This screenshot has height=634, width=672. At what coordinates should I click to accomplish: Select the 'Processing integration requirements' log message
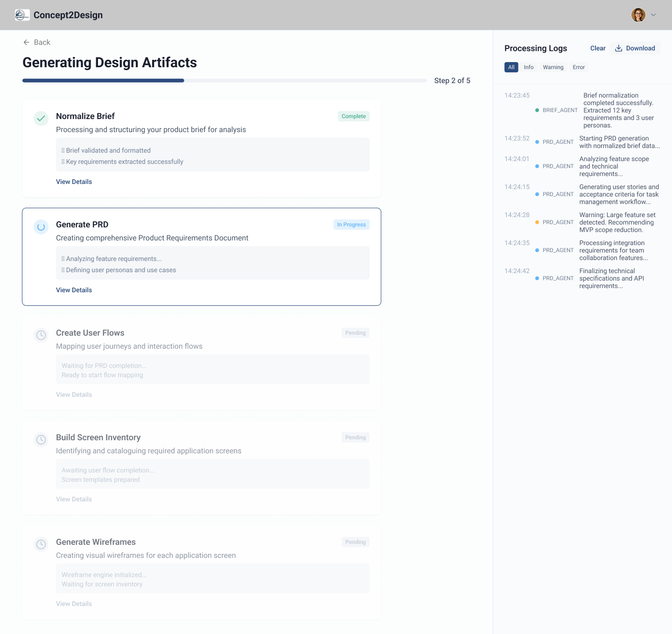coord(614,250)
